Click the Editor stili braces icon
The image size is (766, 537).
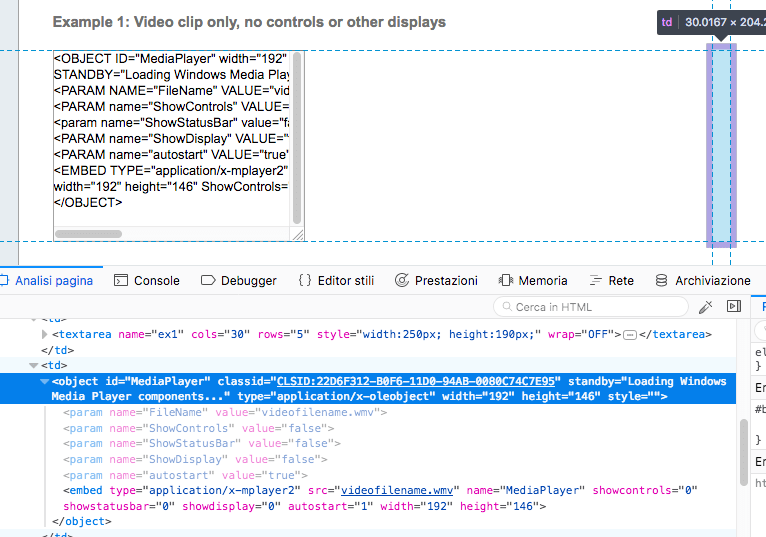[x=305, y=280]
